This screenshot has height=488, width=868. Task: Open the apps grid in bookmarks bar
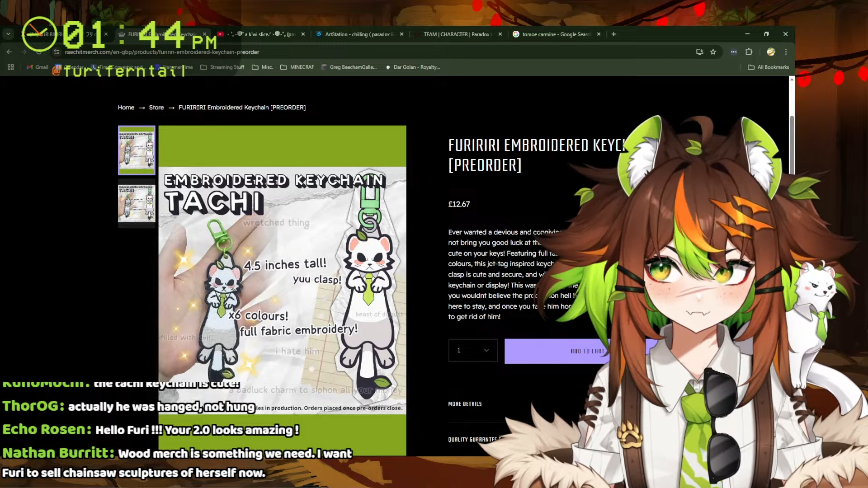coord(11,67)
